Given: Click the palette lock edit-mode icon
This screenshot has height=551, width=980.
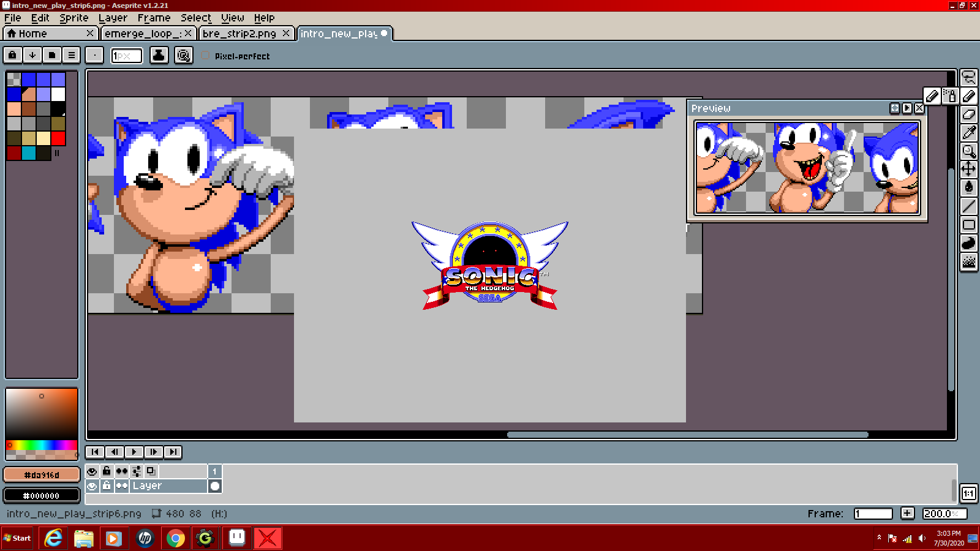Looking at the screenshot, I should tap(12, 55).
